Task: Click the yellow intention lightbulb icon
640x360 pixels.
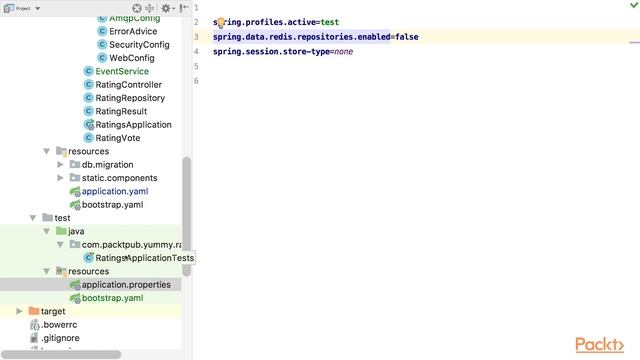Action: pyautogui.click(x=220, y=22)
